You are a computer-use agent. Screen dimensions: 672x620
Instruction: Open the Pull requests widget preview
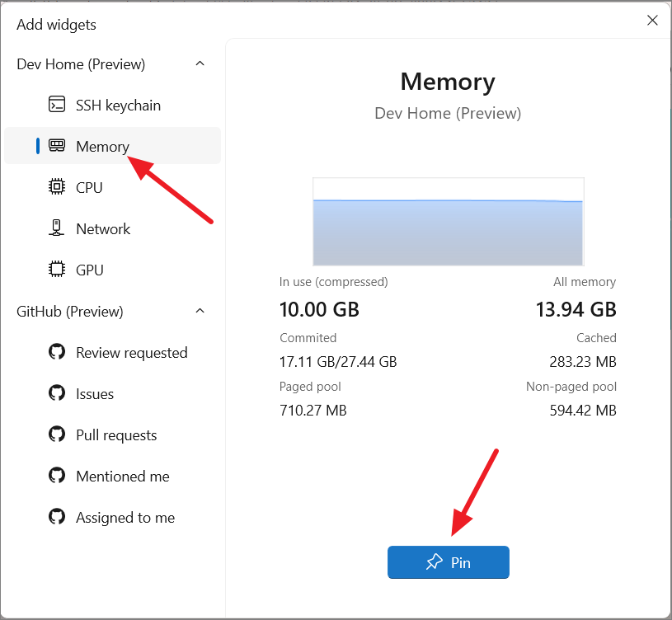(x=112, y=434)
